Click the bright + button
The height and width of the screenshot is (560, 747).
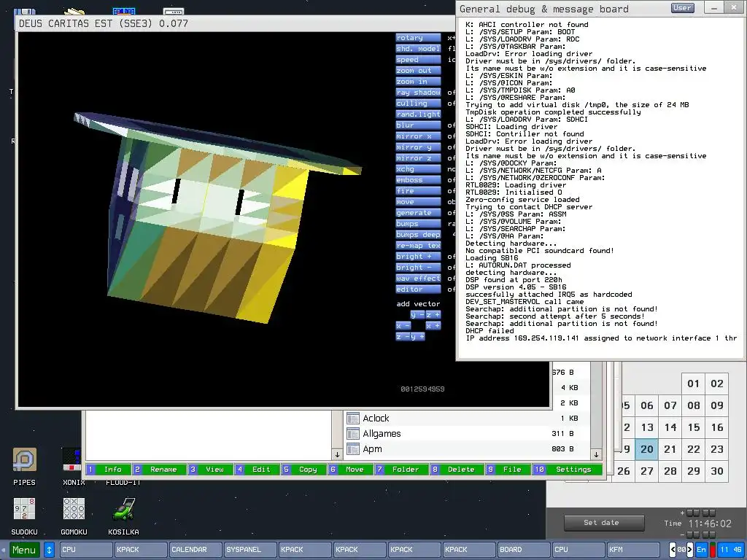click(418, 257)
